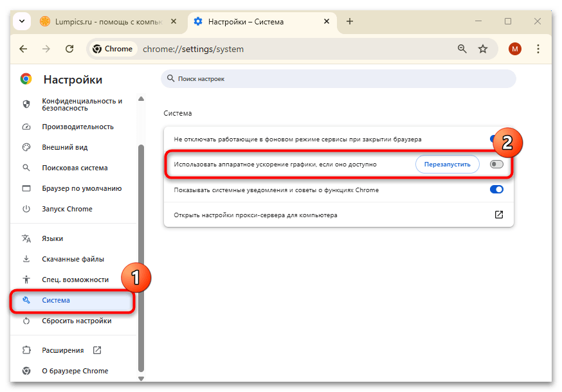The height and width of the screenshot is (392, 562).
Task: Toggle system notifications and tips switch
Action: [496, 190]
